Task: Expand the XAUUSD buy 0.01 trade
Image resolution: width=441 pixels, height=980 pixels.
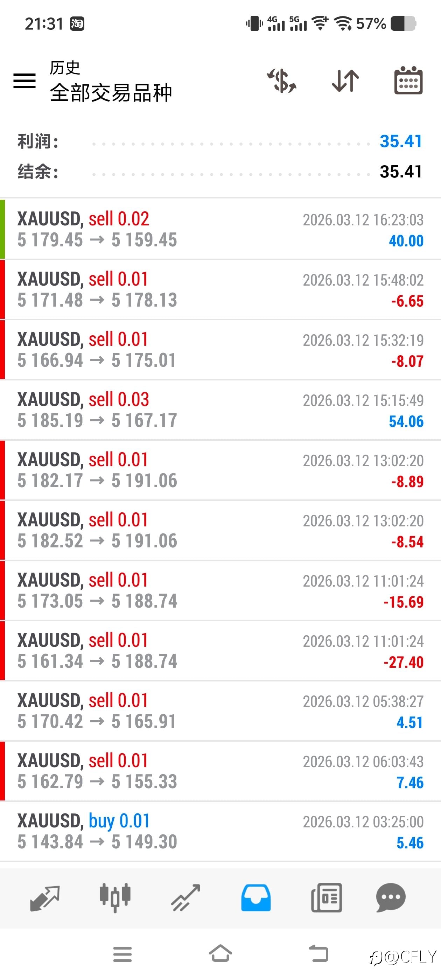Action: pyautogui.click(x=221, y=831)
